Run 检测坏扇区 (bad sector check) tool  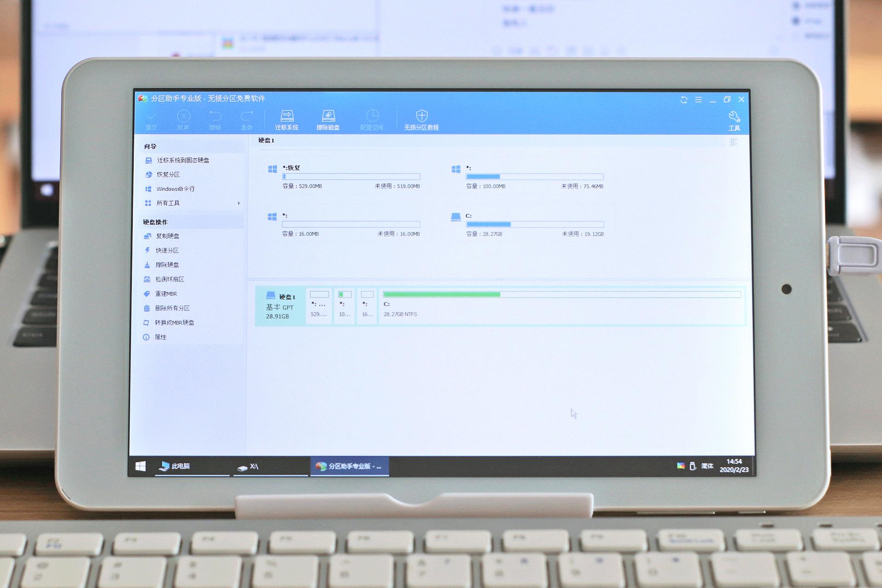pos(171,279)
